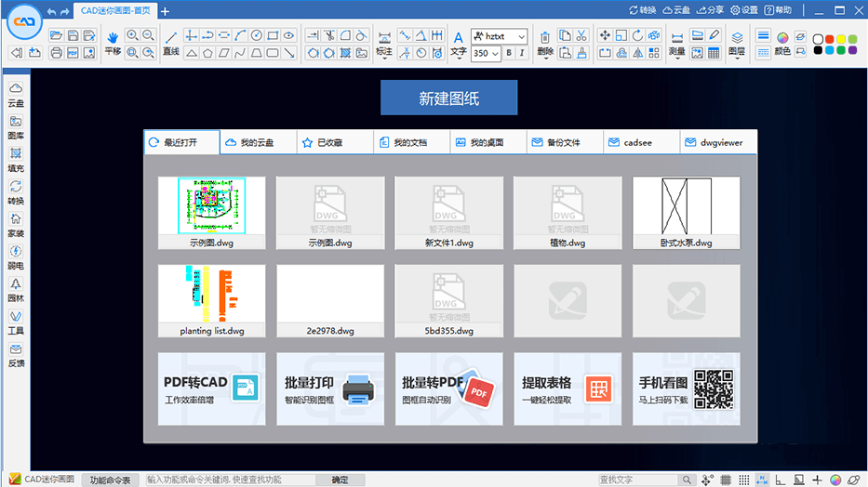Select the Pan (平移) hand tool
Viewport: 868px width, 487px height.
coord(113,41)
